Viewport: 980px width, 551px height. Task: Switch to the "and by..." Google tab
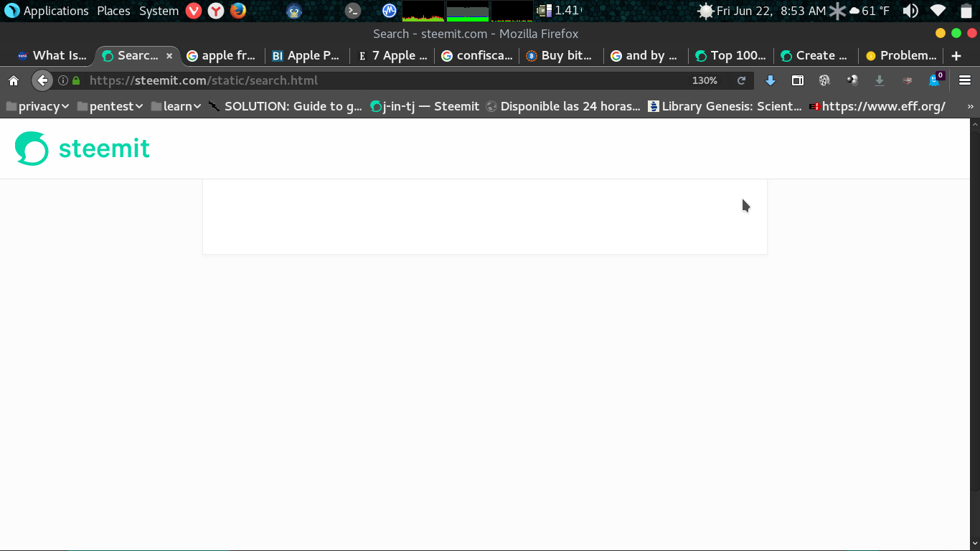pos(646,55)
